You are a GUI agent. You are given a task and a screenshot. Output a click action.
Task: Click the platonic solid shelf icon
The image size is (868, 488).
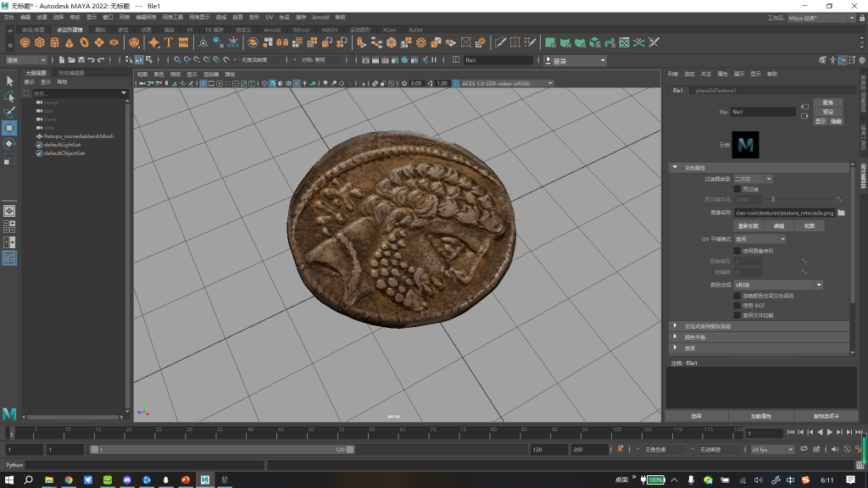coord(134,42)
